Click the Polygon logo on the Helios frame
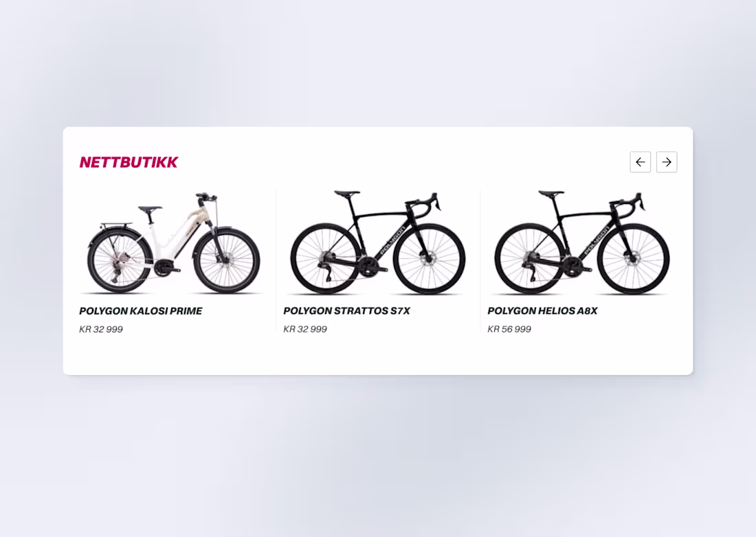 coord(596,240)
